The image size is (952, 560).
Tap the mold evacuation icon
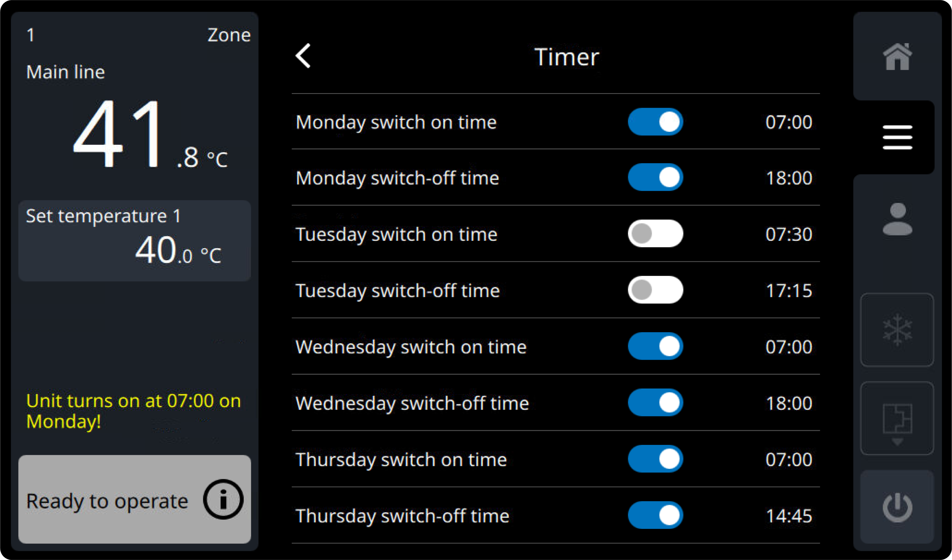pyautogui.click(x=897, y=418)
